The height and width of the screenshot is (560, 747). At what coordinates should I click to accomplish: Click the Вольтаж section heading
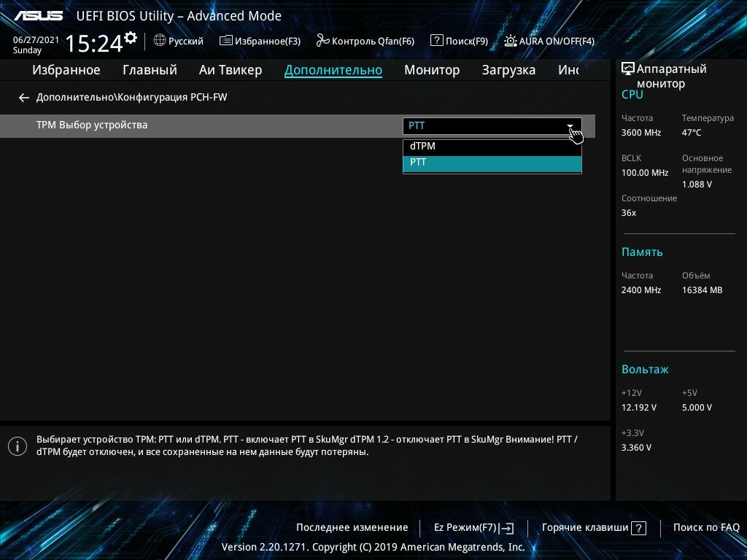[645, 370]
